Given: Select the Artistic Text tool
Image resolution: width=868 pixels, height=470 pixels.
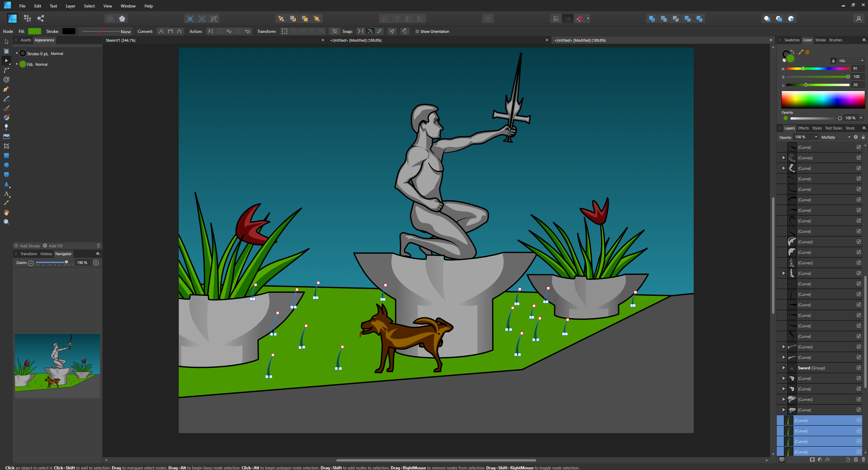Looking at the screenshot, I should pos(6,194).
